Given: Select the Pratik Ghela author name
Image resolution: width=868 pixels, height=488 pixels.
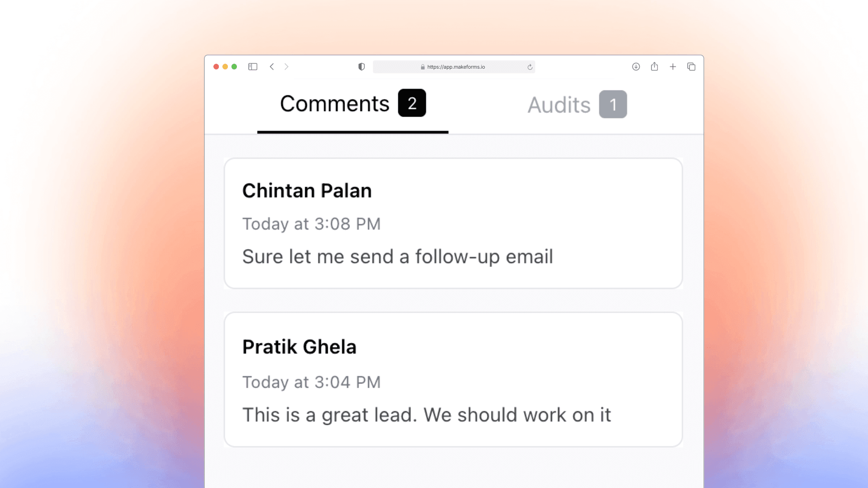Looking at the screenshot, I should point(299,347).
